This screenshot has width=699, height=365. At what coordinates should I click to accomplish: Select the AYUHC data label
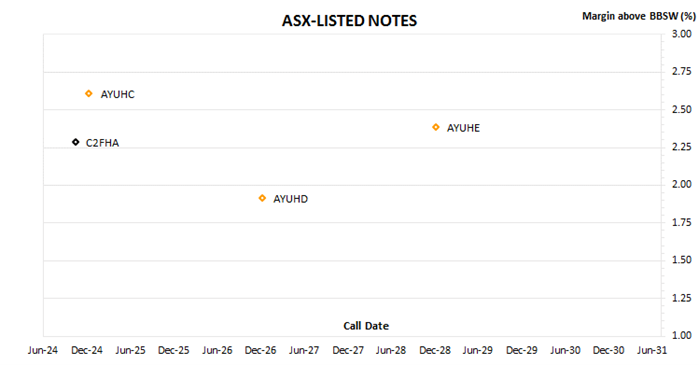click(x=118, y=94)
